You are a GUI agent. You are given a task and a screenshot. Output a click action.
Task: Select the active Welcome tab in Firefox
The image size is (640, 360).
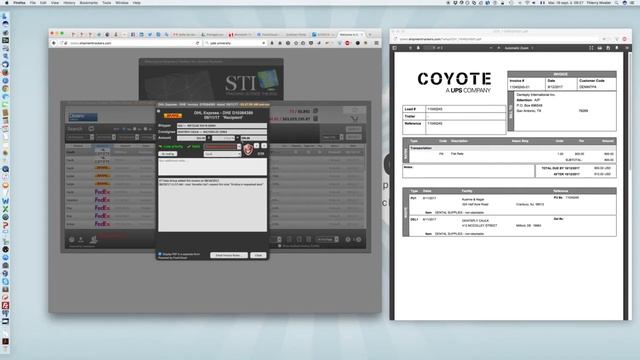(x=351, y=35)
